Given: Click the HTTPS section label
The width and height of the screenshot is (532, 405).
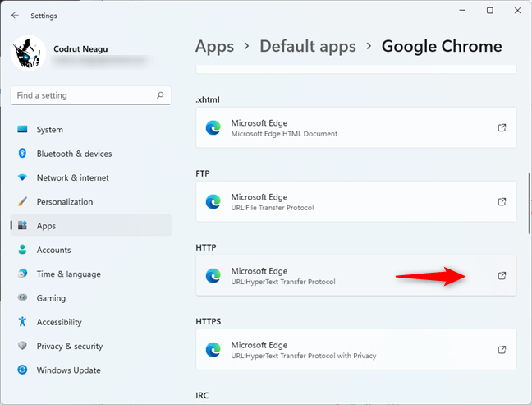Looking at the screenshot, I should coord(208,321).
